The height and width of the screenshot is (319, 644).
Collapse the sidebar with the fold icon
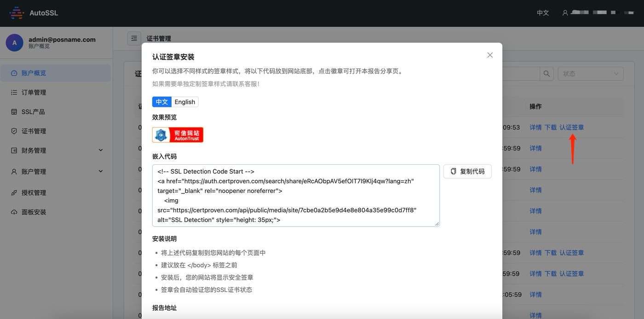pos(134,39)
